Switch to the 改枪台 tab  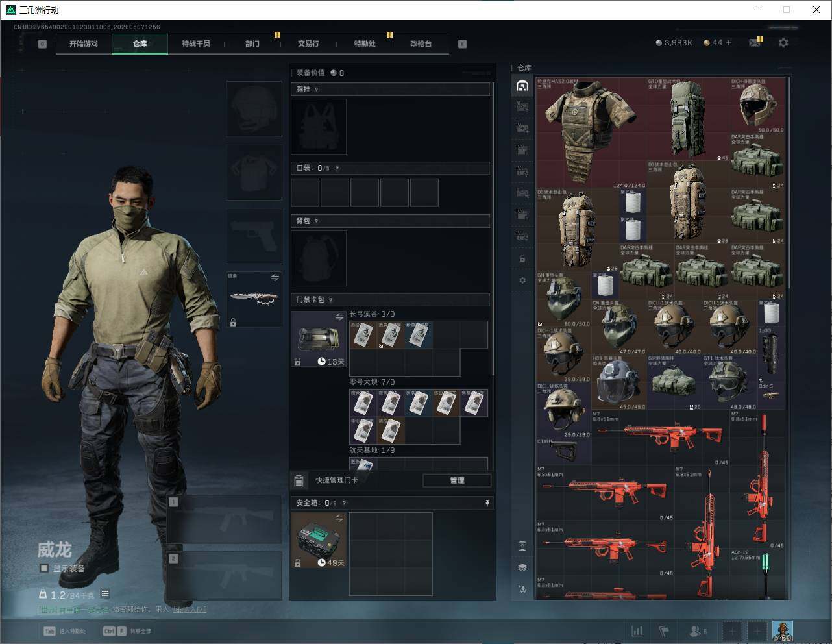coord(421,43)
